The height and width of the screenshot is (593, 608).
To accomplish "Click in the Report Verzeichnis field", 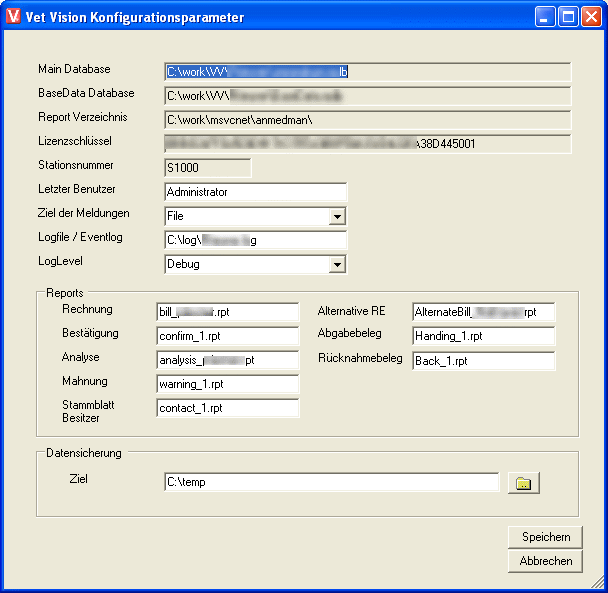I will (368, 120).
